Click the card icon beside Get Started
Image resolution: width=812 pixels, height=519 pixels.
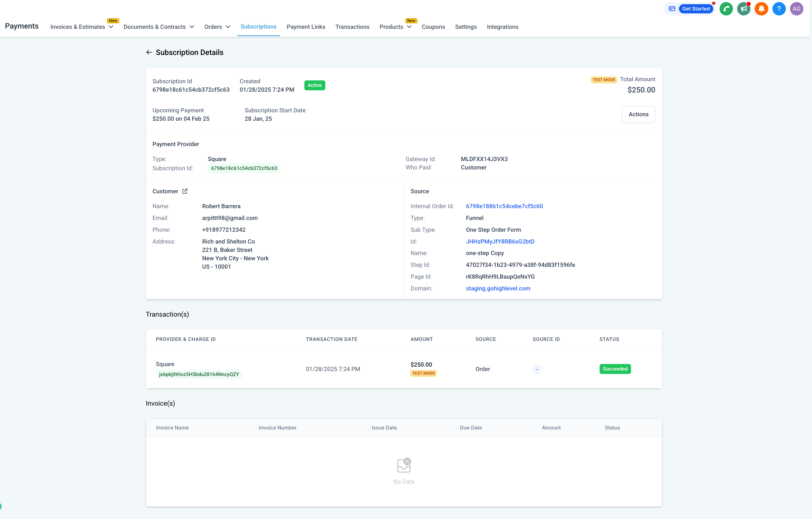pos(672,9)
